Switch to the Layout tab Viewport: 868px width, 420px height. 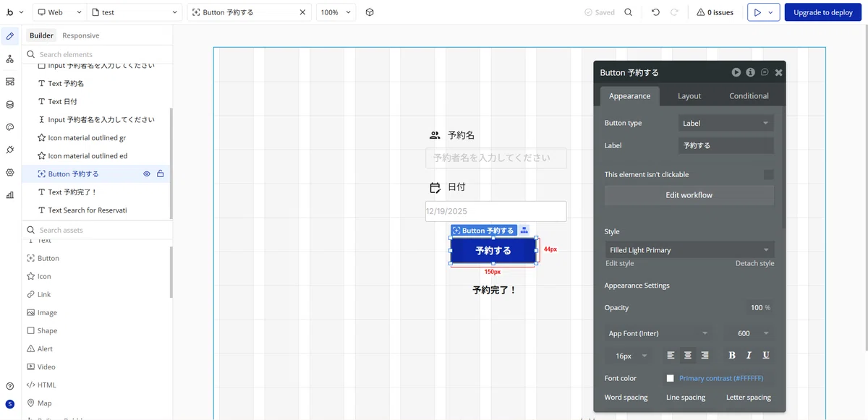click(689, 95)
